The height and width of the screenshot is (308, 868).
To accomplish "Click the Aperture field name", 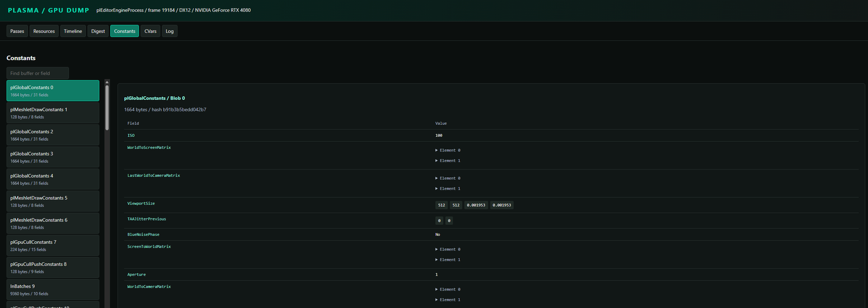I will click(137, 274).
